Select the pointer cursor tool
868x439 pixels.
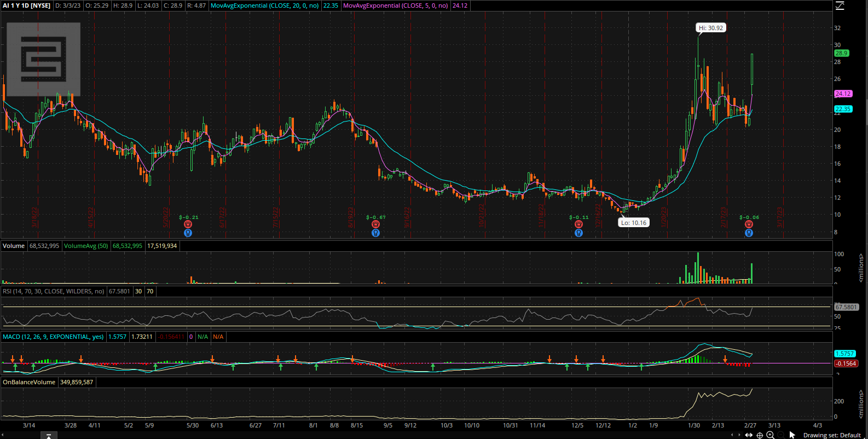(x=792, y=435)
